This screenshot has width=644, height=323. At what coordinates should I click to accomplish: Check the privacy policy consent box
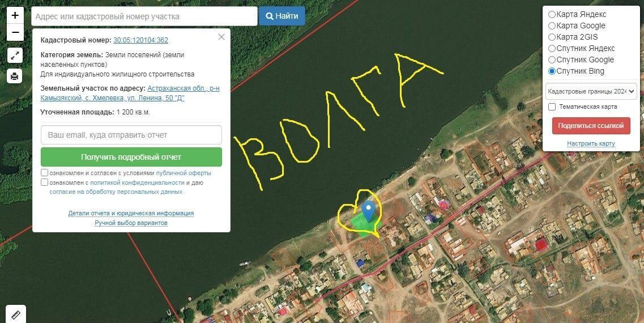tap(44, 182)
